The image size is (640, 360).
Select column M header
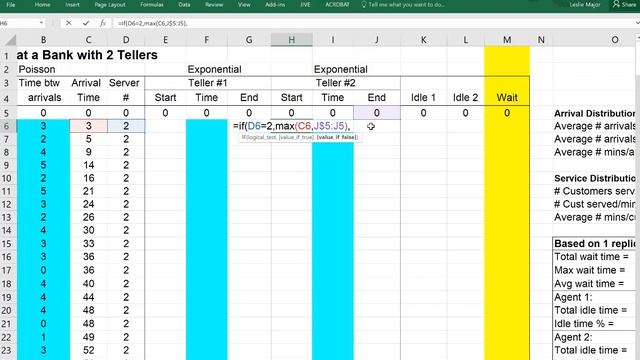pos(507,40)
